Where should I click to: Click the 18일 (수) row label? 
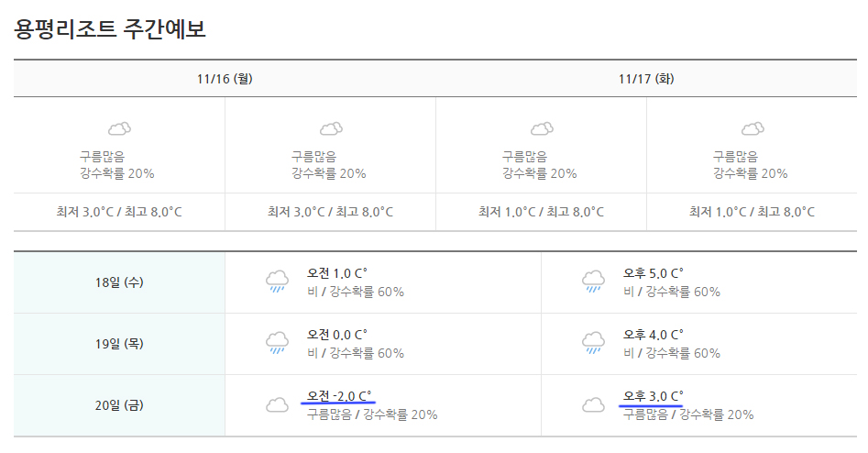[119, 282]
